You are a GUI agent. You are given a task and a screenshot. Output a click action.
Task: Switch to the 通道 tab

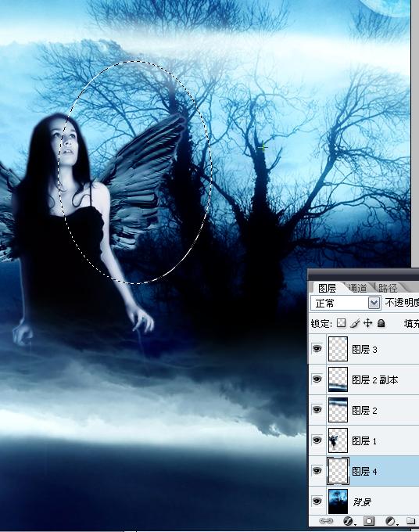tap(358, 288)
